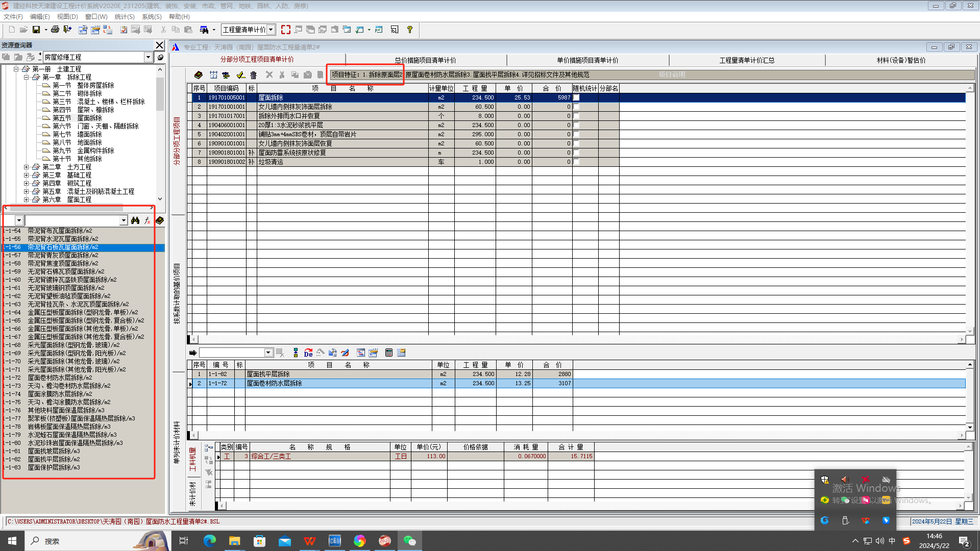Viewport: 980px width, 551px height.
Task: Click the scissors cut icon in main toolbar
Action: tap(163, 30)
